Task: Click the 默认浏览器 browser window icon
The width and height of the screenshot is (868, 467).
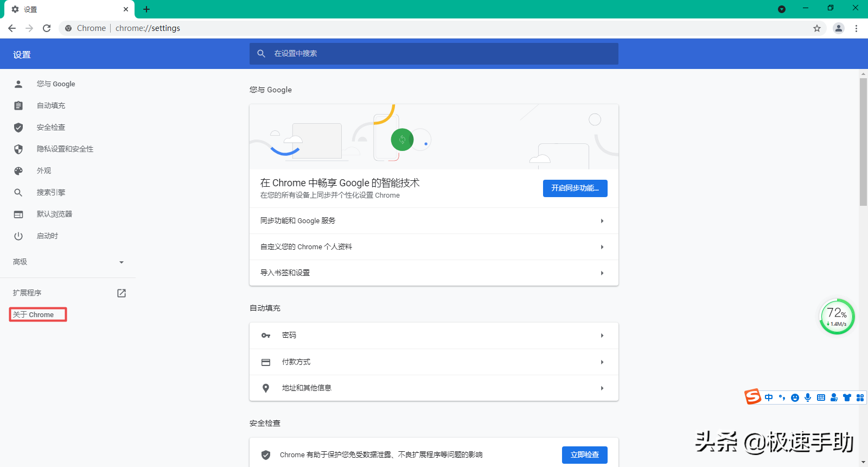Action: tap(18, 214)
